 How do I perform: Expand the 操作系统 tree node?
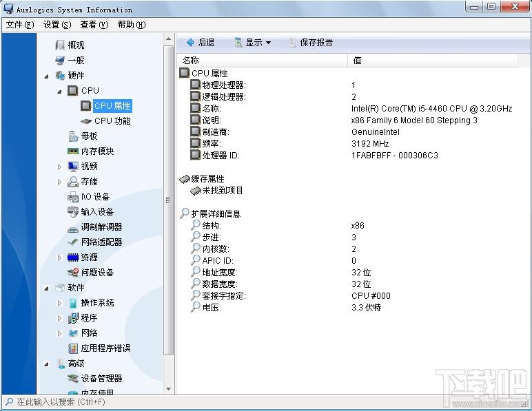59,303
